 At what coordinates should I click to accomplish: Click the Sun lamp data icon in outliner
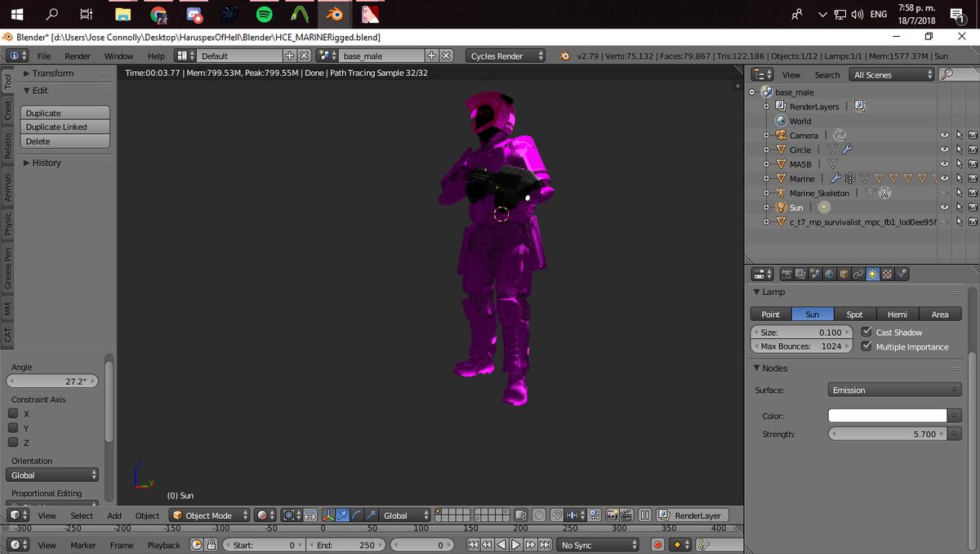click(822, 208)
